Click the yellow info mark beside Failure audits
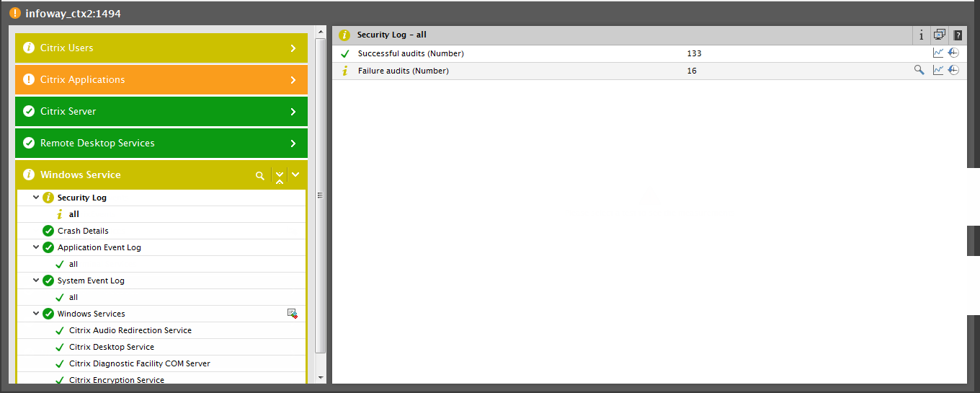This screenshot has width=980, height=393. pos(344,71)
